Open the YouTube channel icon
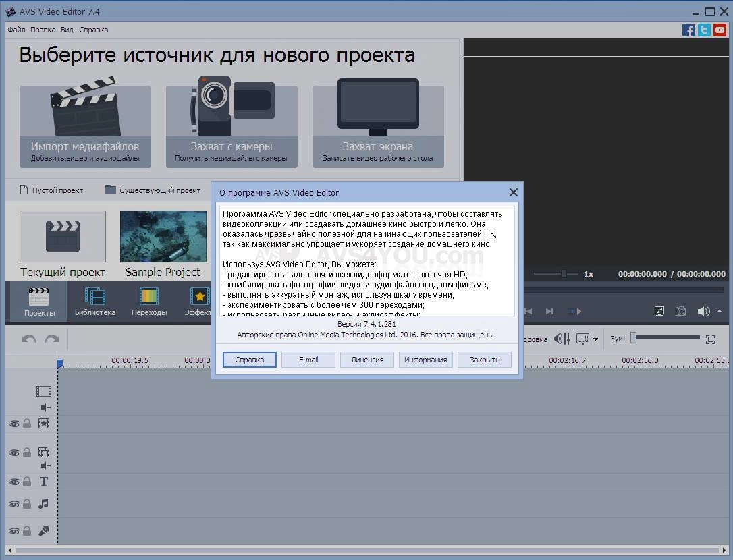The width and height of the screenshot is (733, 560). point(720,30)
